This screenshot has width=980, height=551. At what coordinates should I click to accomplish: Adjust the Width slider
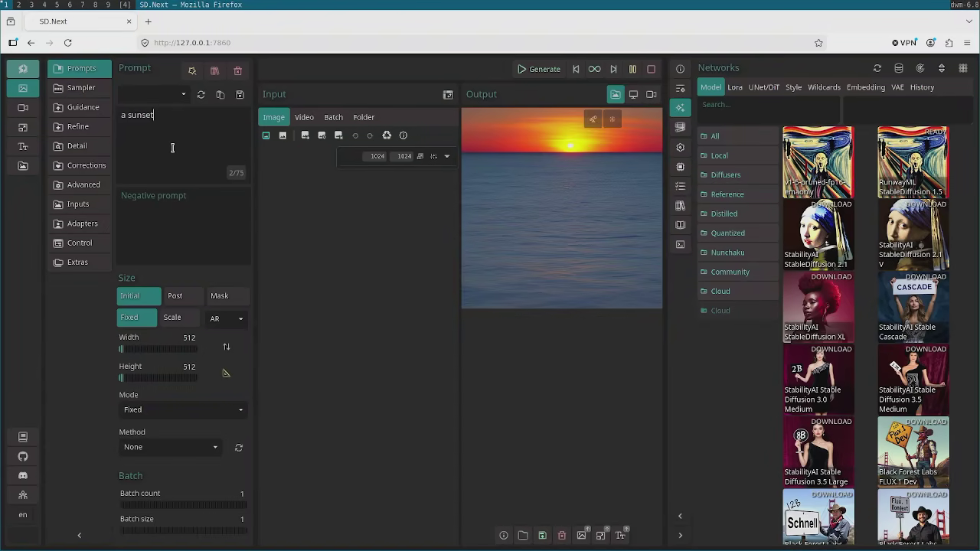point(158,349)
